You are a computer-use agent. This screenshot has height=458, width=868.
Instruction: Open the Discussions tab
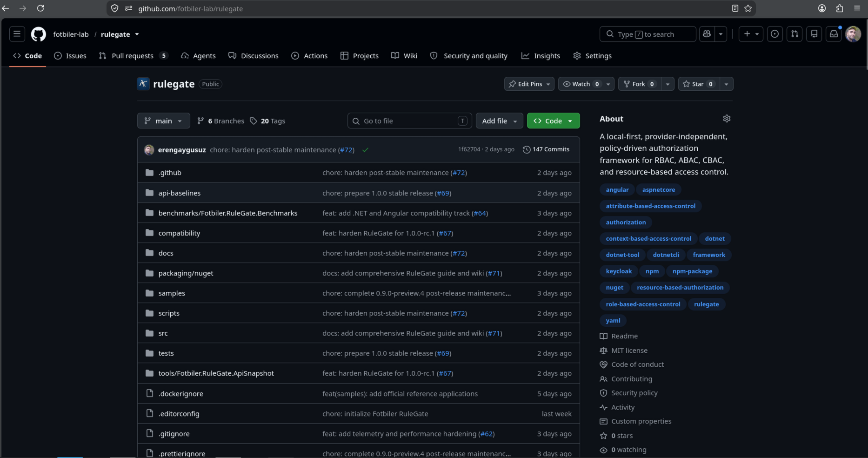click(254, 56)
